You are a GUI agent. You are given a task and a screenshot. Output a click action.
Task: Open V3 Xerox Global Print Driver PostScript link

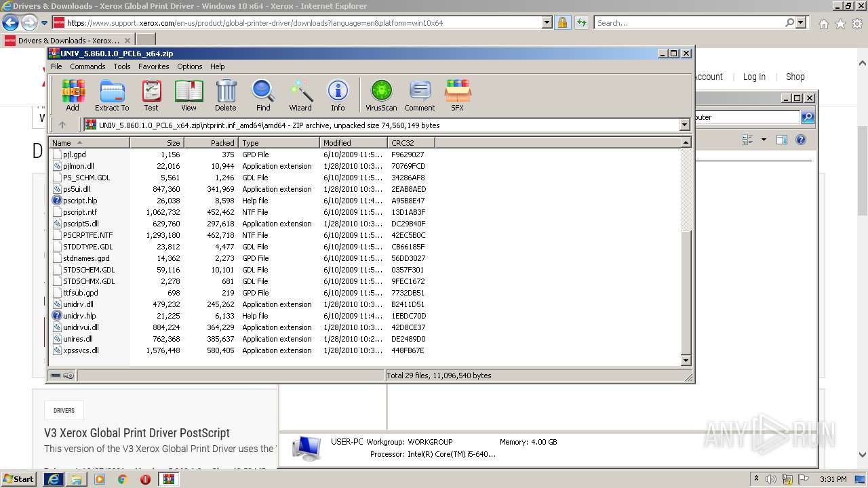[137, 432]
